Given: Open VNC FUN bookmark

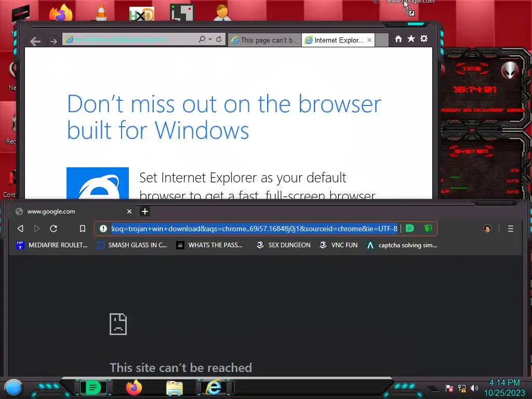Looking at the screenshot, I should coord(338,245).
